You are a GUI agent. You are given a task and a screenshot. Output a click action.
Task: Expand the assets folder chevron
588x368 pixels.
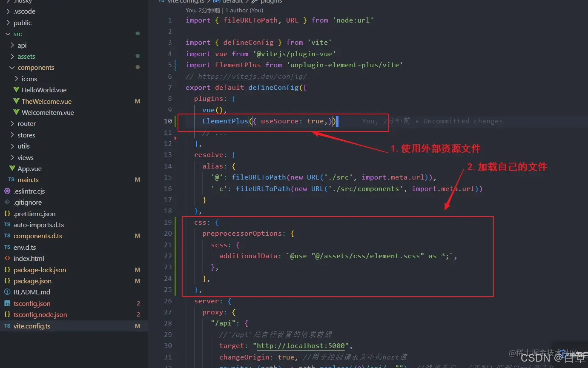[12, 57]
